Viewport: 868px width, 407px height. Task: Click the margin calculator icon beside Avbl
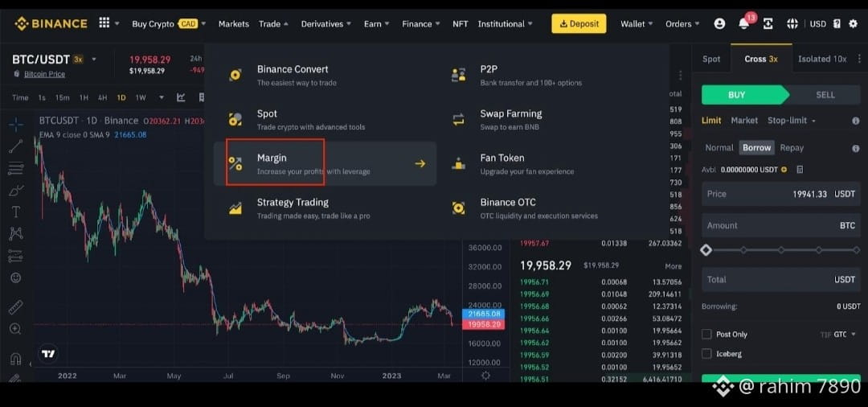(800, 170)
